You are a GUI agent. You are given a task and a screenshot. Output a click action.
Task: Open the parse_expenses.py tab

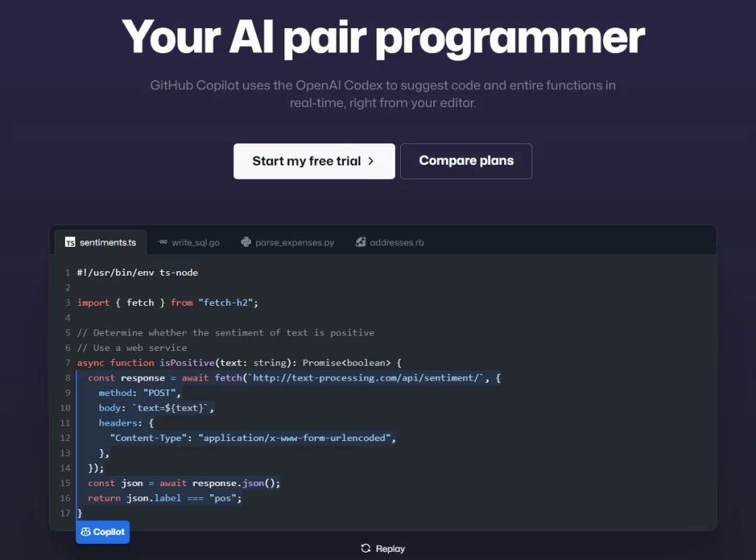[x=287, y=242]
